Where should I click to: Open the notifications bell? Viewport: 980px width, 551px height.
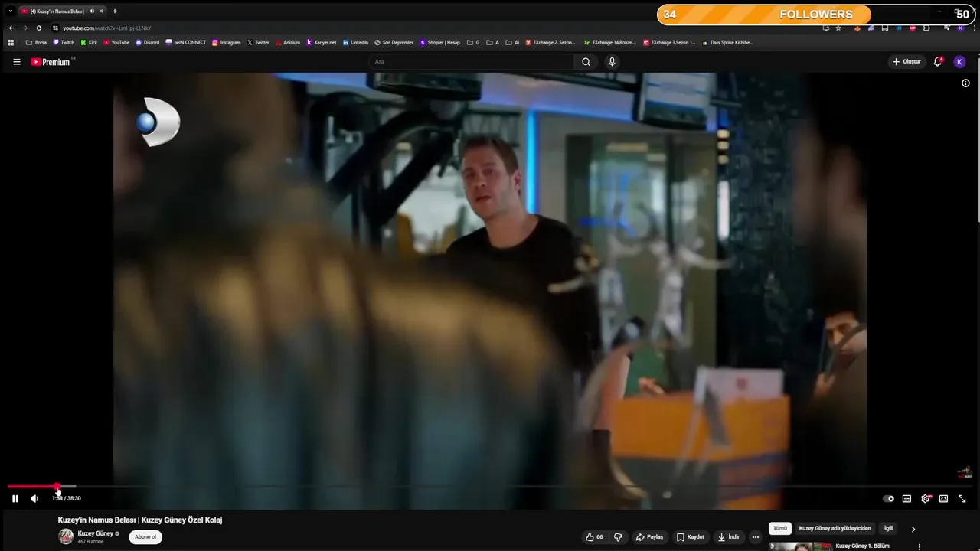coord(938,62)
